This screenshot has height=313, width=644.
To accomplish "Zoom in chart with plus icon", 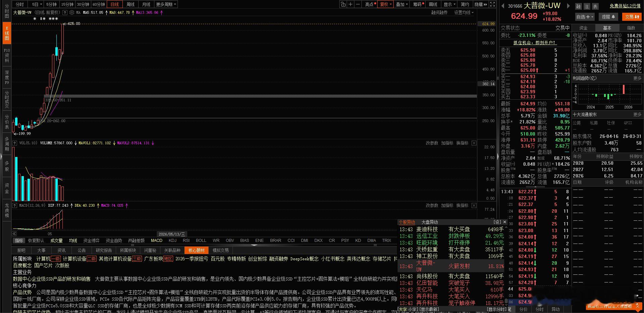I will click(x=350, y=4).
